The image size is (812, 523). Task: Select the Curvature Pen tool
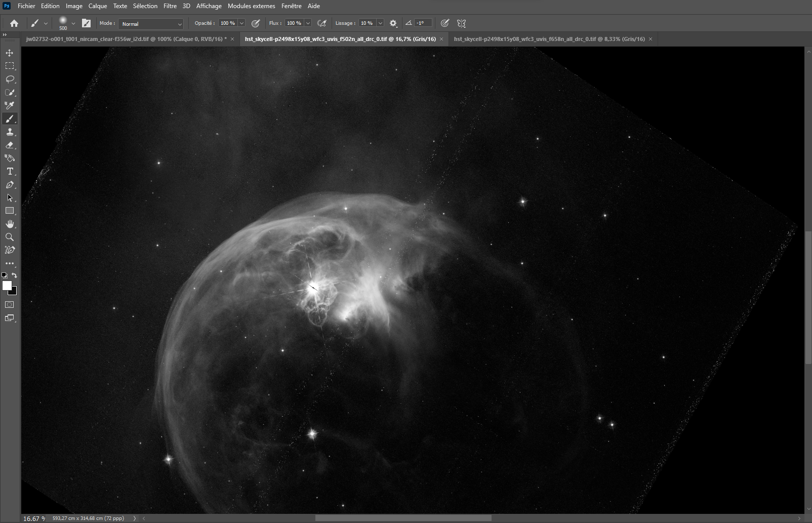(10, 250)
